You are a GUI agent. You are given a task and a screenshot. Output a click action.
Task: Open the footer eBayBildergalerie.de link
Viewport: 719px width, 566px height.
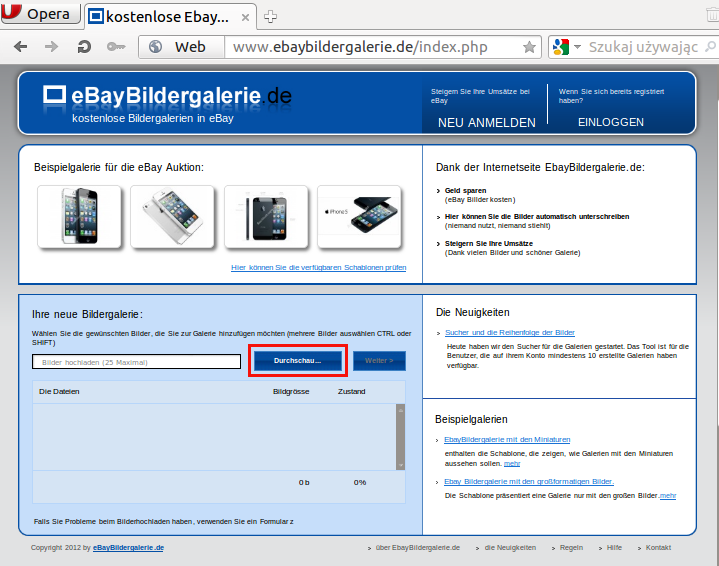coord(128,548)
